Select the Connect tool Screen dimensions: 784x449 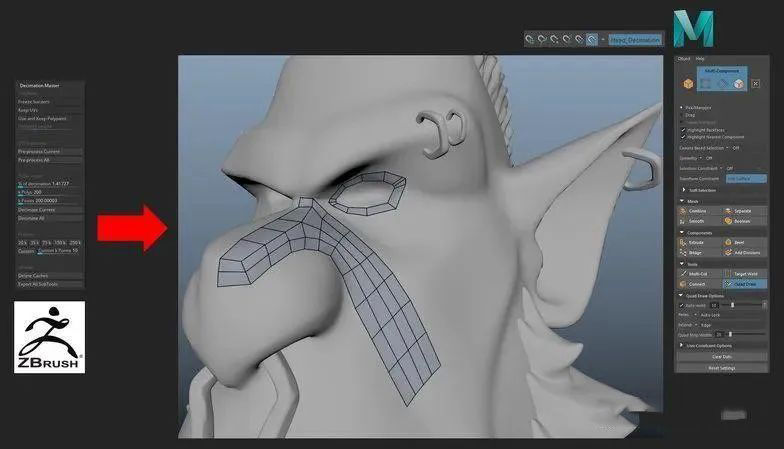click(x=699, y=284)
